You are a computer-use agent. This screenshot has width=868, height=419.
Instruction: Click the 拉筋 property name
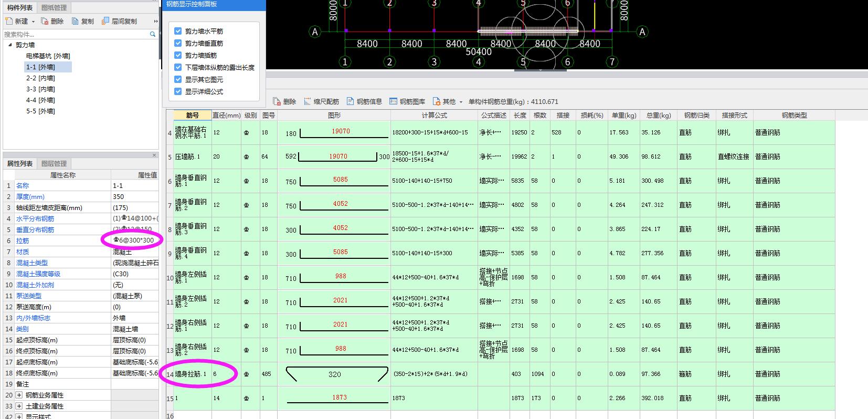click(x=23, y=241)
